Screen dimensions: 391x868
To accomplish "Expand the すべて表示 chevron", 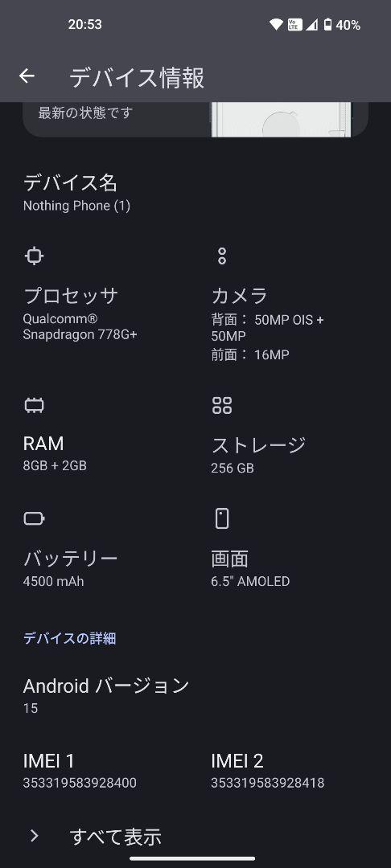I will click(35, 836).
